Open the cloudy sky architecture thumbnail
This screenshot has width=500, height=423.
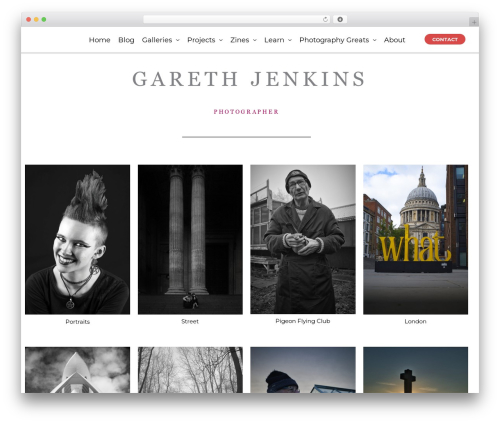[x=77, y=370]
